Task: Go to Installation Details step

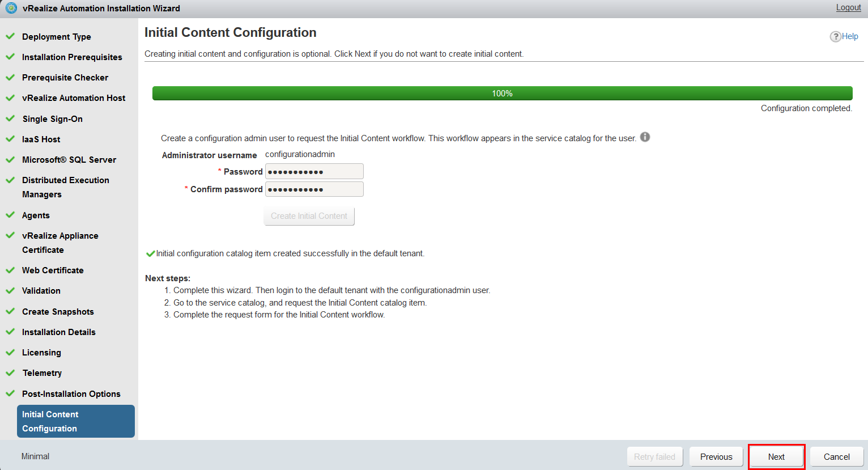Action: click(59, 332)
